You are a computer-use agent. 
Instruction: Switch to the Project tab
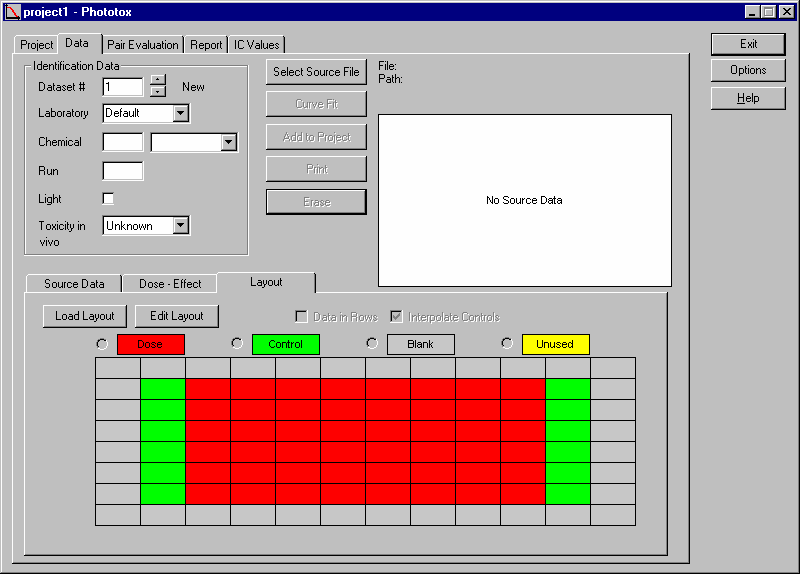pos(36,45)
